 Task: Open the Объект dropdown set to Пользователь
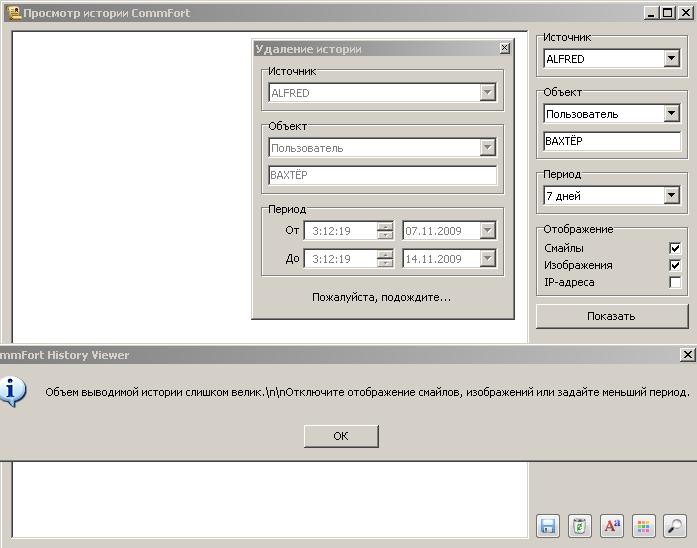(671, 114)
